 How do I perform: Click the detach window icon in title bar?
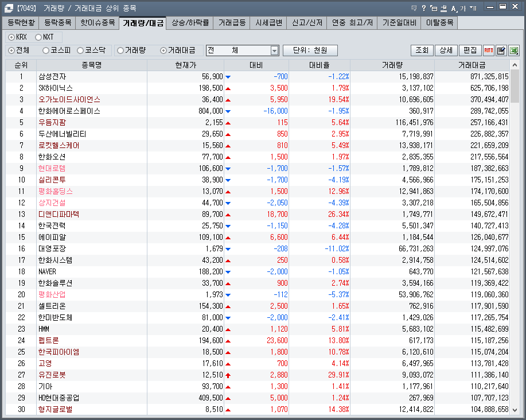[434, 9]
